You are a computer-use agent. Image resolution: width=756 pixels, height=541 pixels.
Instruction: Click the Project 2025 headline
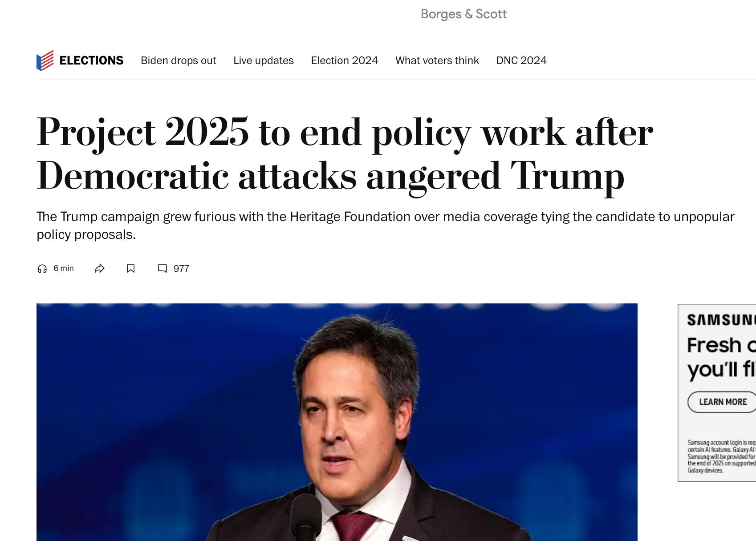coord(345,154)
